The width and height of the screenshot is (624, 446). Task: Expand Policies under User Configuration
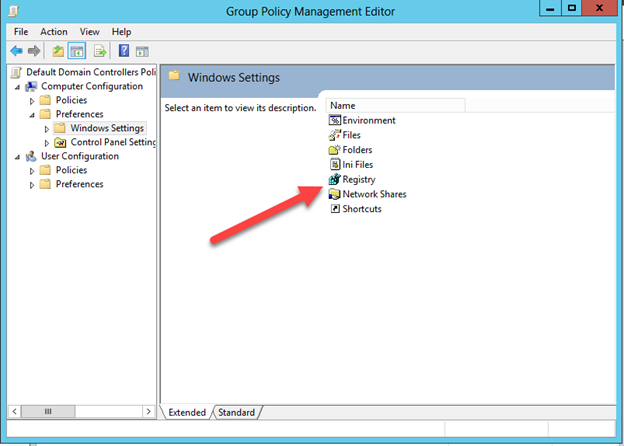[x=32, y=170]
